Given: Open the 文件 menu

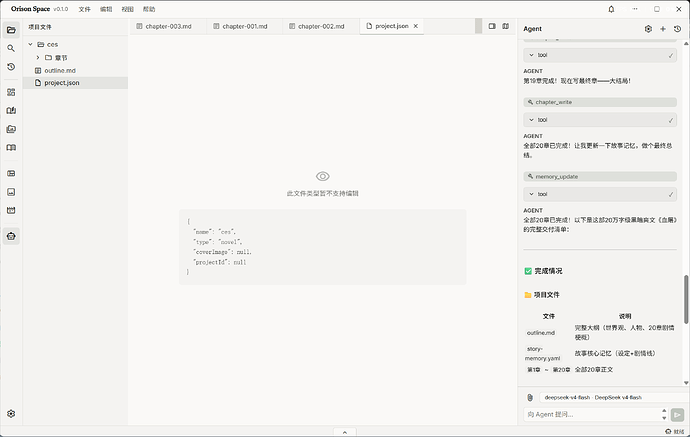Looking at the screenshot, I should point(84,9).
